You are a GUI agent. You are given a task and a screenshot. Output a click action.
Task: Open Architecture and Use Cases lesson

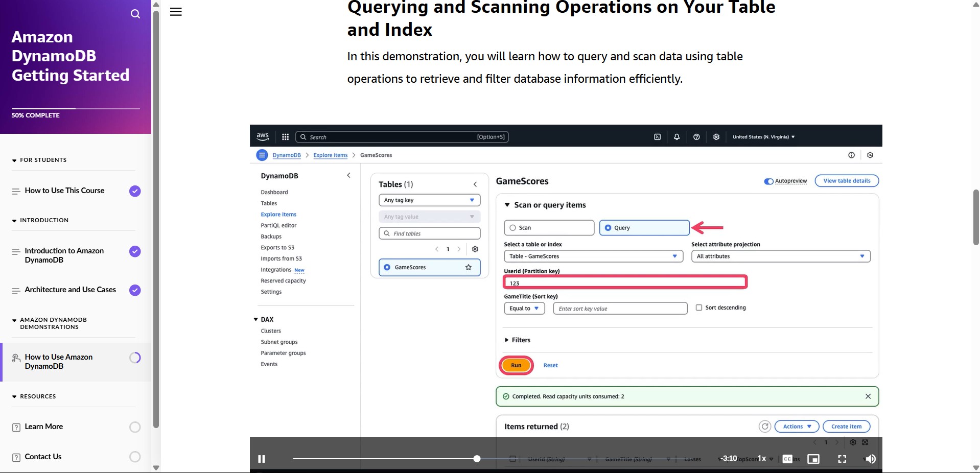point(71,290)
